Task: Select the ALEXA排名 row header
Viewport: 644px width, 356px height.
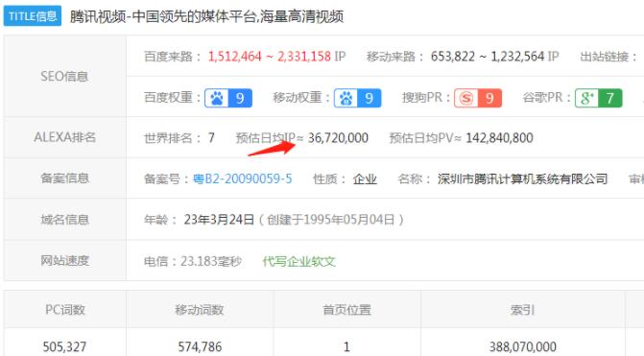Action: click(65, 137)
